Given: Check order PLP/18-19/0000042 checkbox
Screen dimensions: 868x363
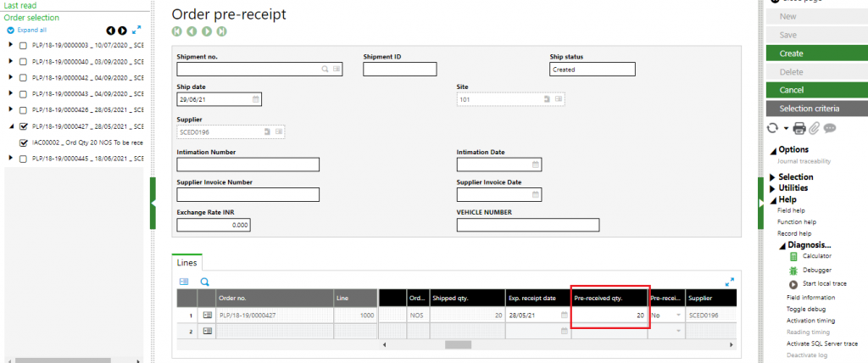Looking at the screenshot, I should click(23, 78).
